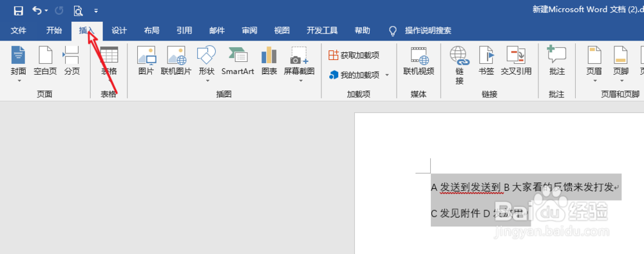Screen dimensions: 644x254
Task: Click the Save icon in quick access toolbar
Action: (x=18, y=11)
